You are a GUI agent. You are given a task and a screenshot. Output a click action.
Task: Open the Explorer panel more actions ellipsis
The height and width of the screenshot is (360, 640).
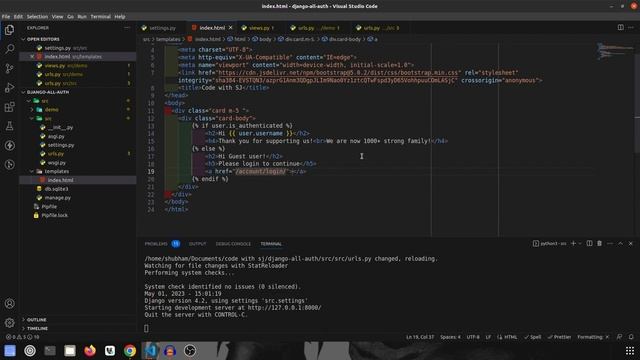(x=127, y=28)
